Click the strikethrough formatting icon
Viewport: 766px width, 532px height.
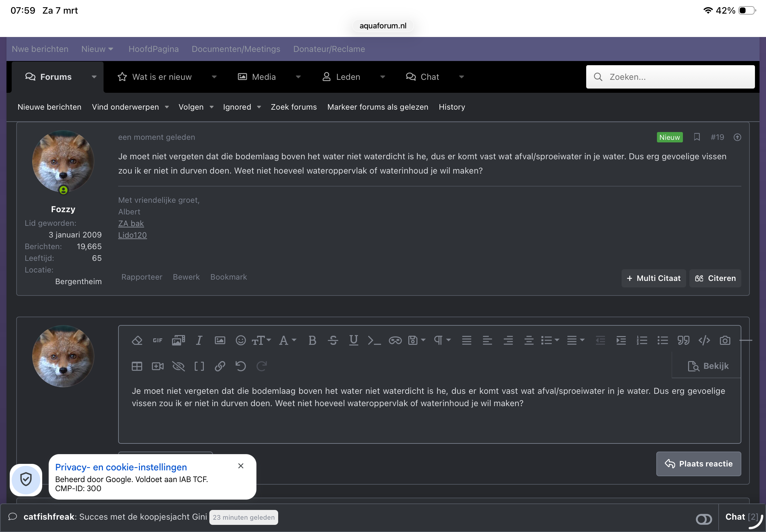tap(333, 340)
